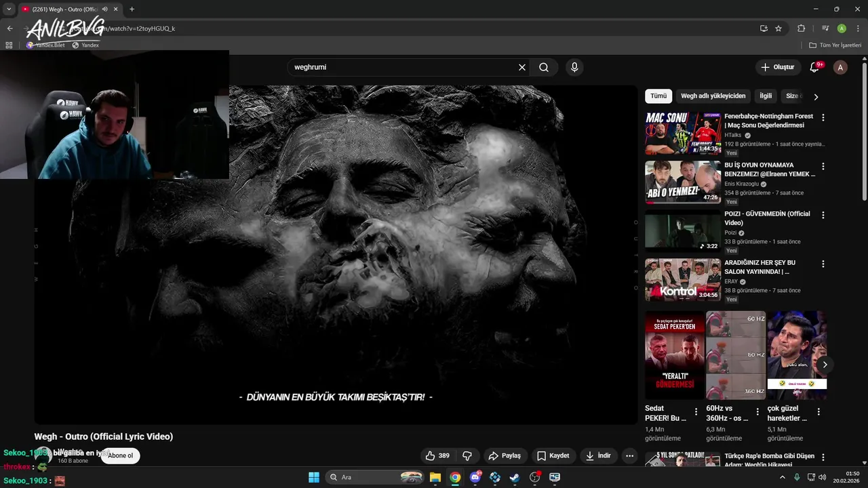Open File Explorer from the taskbar

(435, 477)
